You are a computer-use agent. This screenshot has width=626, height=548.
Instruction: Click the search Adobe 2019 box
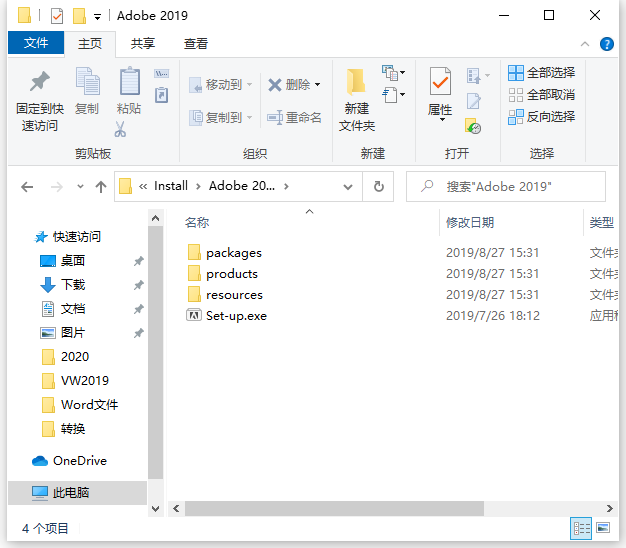(x=506, y=187)
